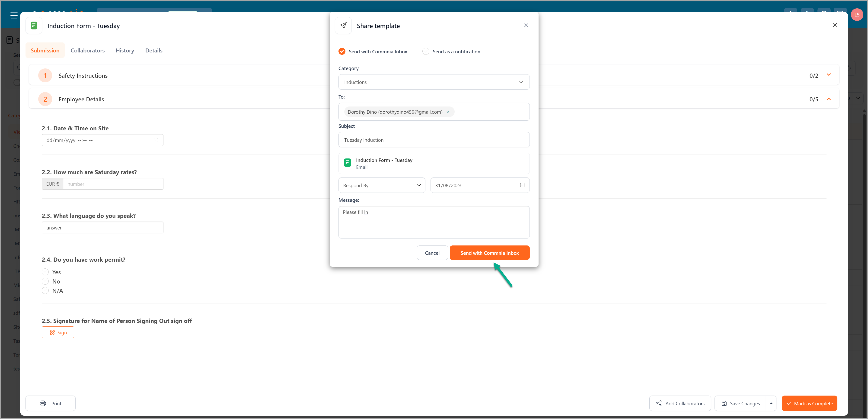Choose Yes for work permit question

click(45, 272)
